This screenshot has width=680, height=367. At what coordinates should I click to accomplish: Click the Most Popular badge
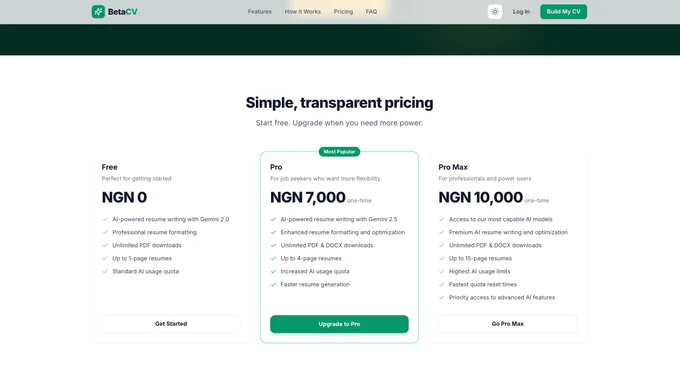339,152
